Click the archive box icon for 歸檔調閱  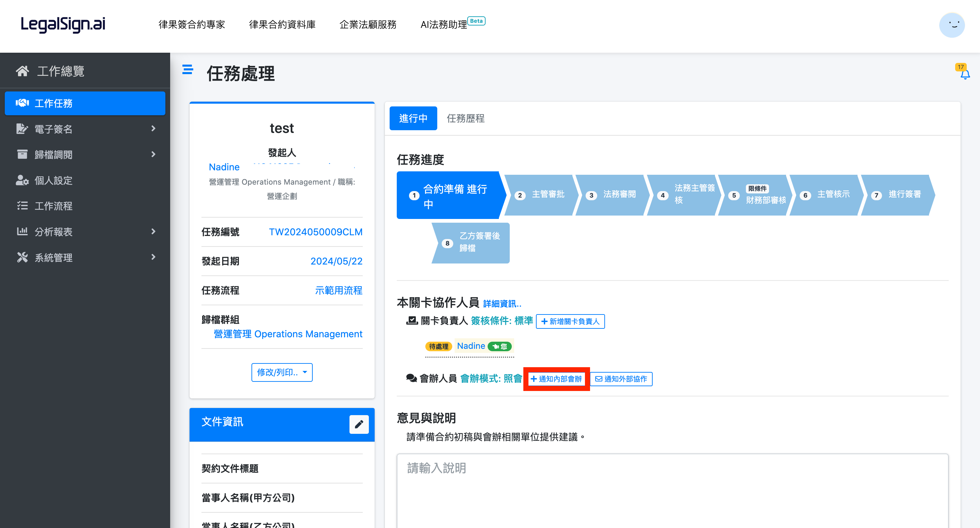[22, 154]
